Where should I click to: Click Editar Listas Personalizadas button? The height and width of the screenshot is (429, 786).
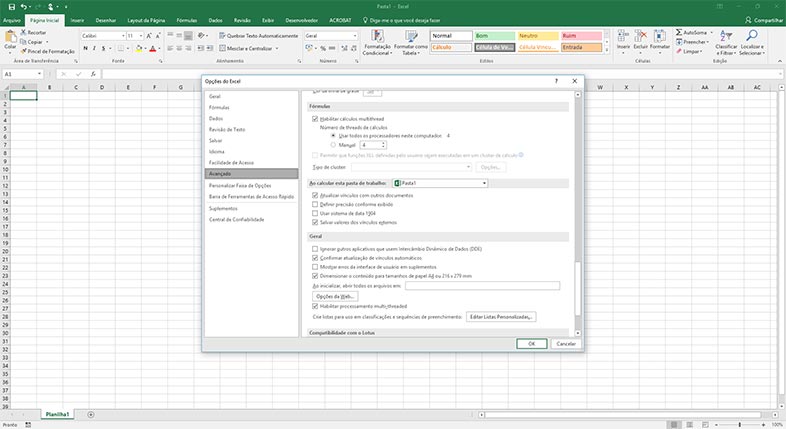501,317
